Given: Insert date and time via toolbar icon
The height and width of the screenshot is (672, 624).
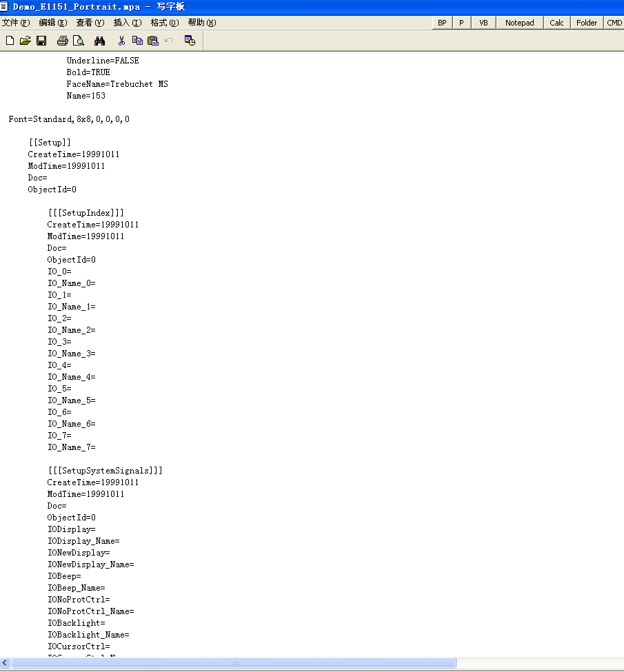Looking at the screenshot, I should click(x=190, y=41).
